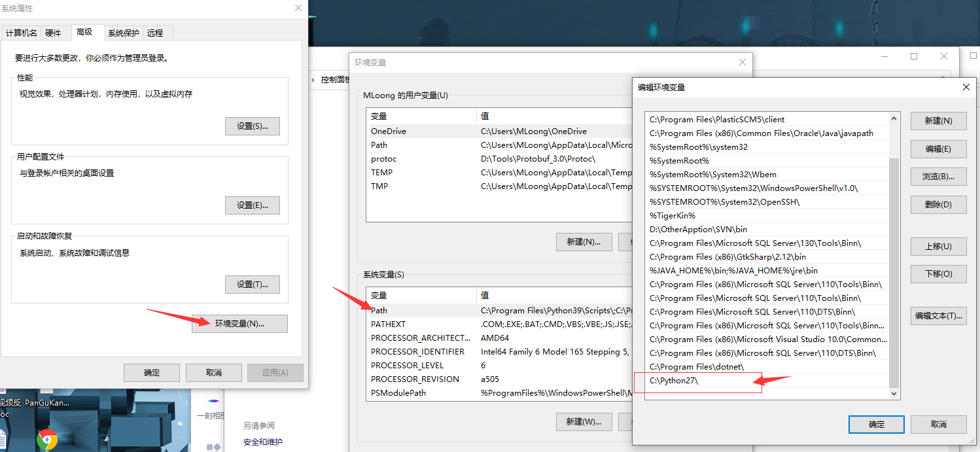The height and width of the screenshot is (452, 980).
Task: Switch to the 硬件 tab
Action: [53, 33]
